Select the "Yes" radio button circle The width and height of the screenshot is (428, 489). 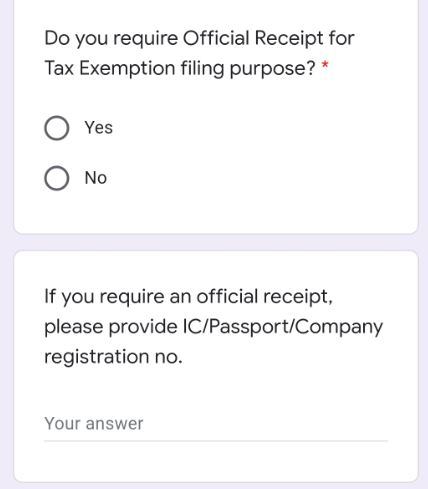pos(57,128)
